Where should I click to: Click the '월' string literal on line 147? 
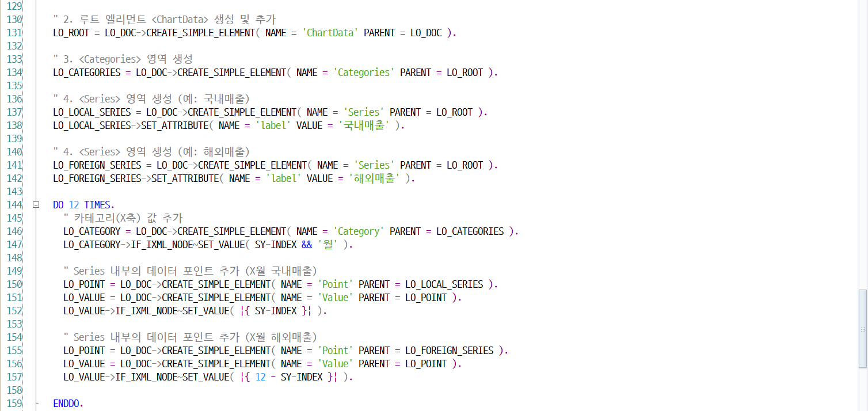[328, 245]
